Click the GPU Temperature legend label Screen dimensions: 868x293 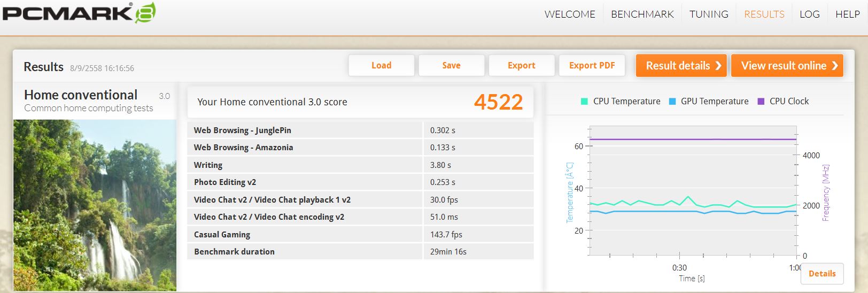click(x=715, y=102)
